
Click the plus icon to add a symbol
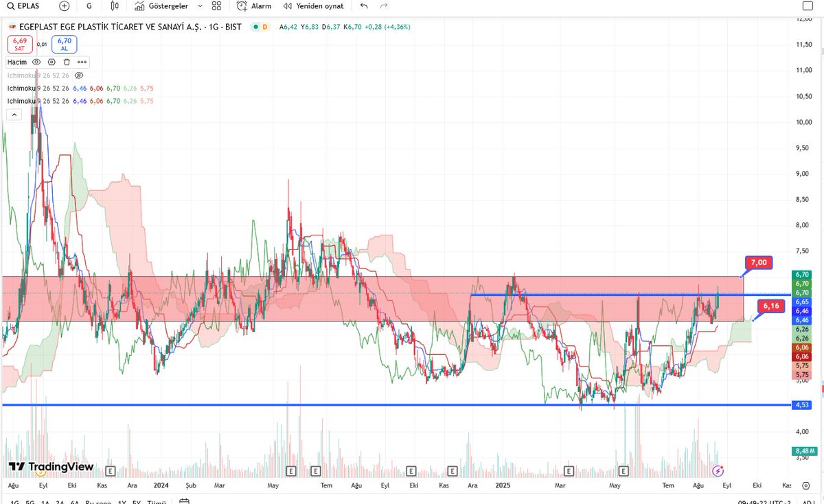tap(65, 5)
